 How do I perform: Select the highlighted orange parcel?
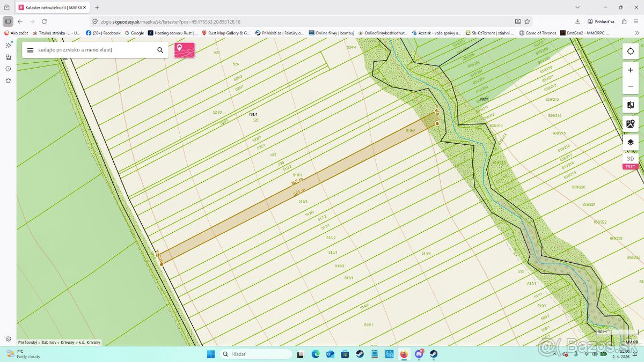(298, 187)
